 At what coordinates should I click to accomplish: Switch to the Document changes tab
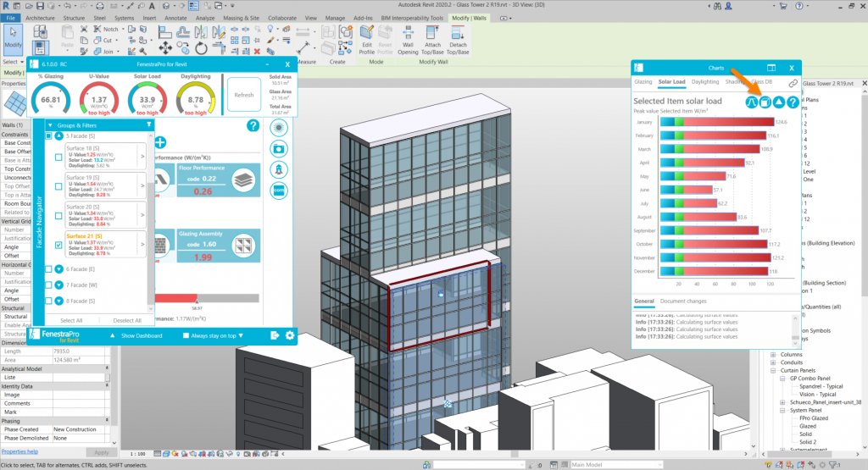click(683, 301)
